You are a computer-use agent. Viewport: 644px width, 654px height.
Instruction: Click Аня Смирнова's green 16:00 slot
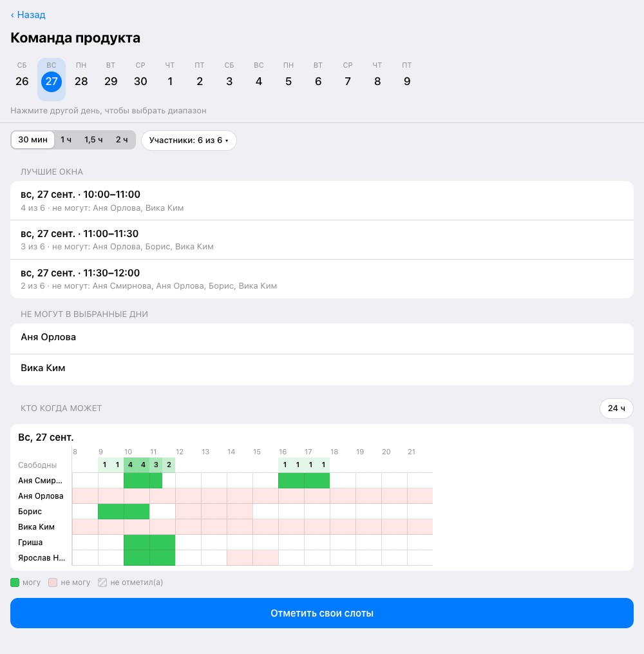pyautogui.click(x=285, y=481)
